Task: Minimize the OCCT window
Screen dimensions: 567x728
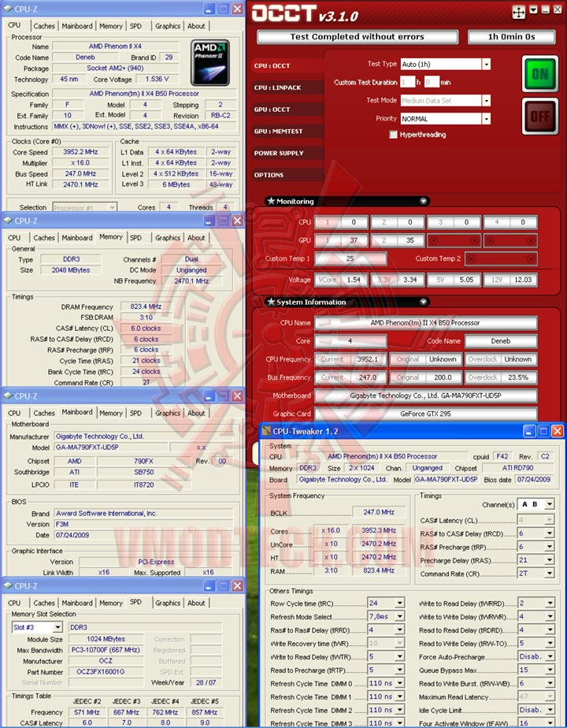Action: [x=546, y=9]
